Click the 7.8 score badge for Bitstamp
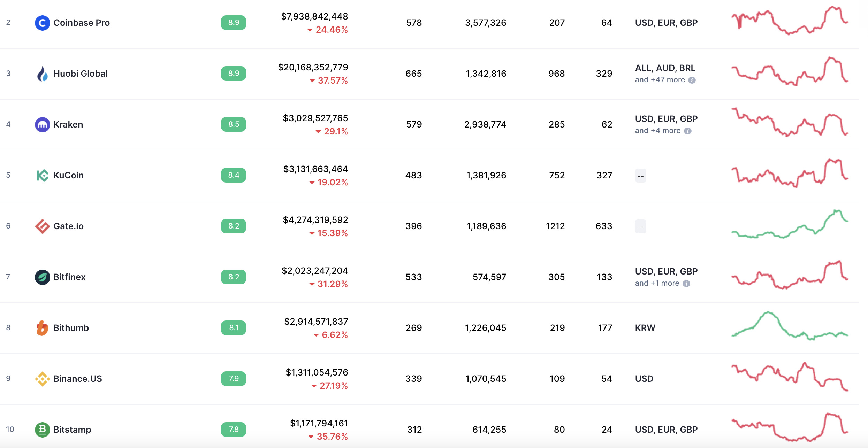Image resolution: width=868 pixels, height=448 pixels. coord(234,430)
